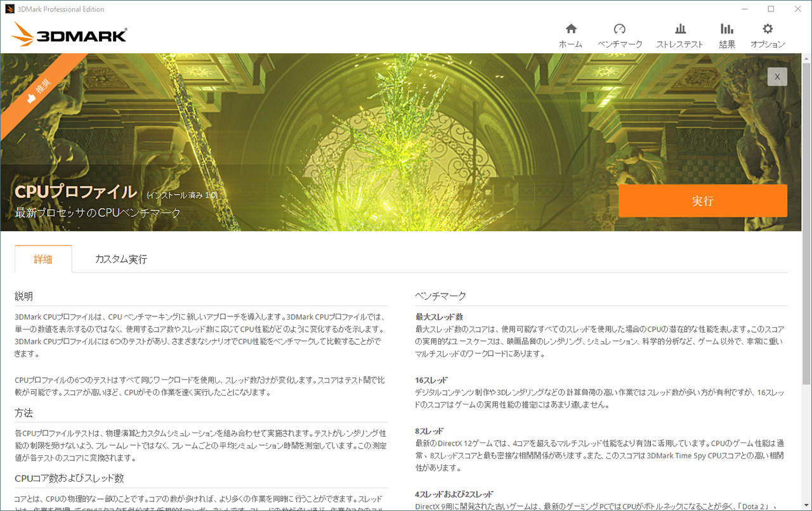The height and width of the screenshot is (511, 812).
Task: Click the 4スレッドおよび2スレッド subheading
Action: point(454,494)
